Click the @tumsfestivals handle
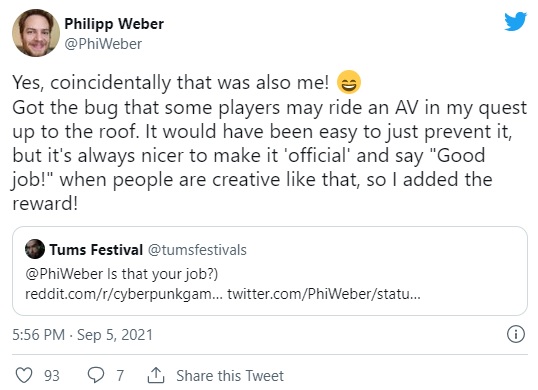 (x=197, y=250)
